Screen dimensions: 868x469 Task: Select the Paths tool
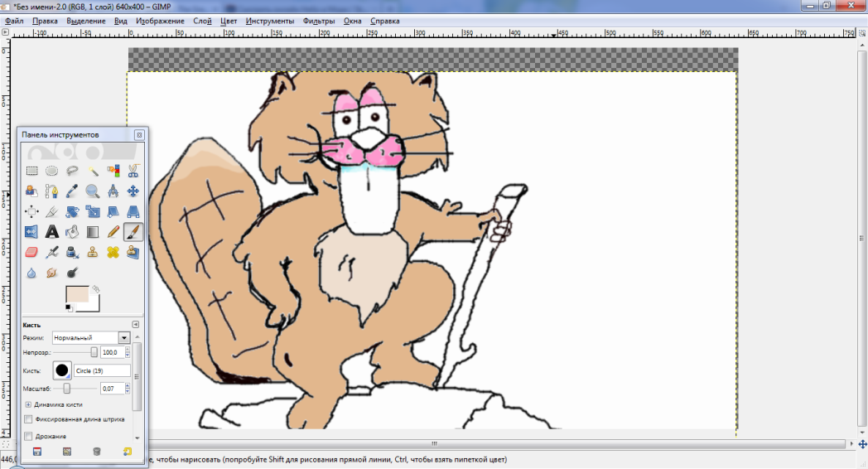click(52, 191)
